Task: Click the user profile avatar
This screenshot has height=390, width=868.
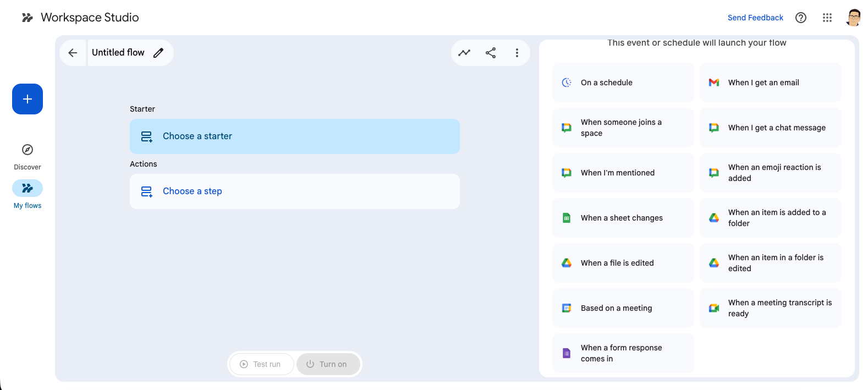Action: (854, 18)
